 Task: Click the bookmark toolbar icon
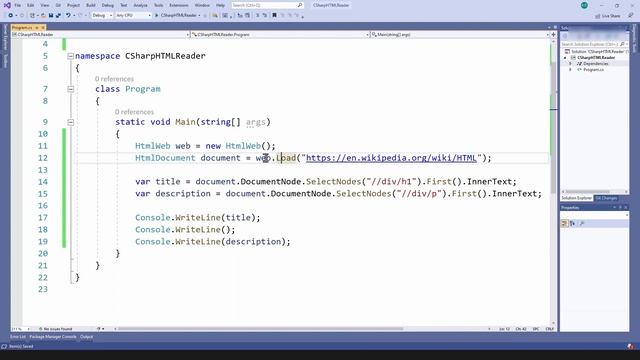tap(274, 16)
